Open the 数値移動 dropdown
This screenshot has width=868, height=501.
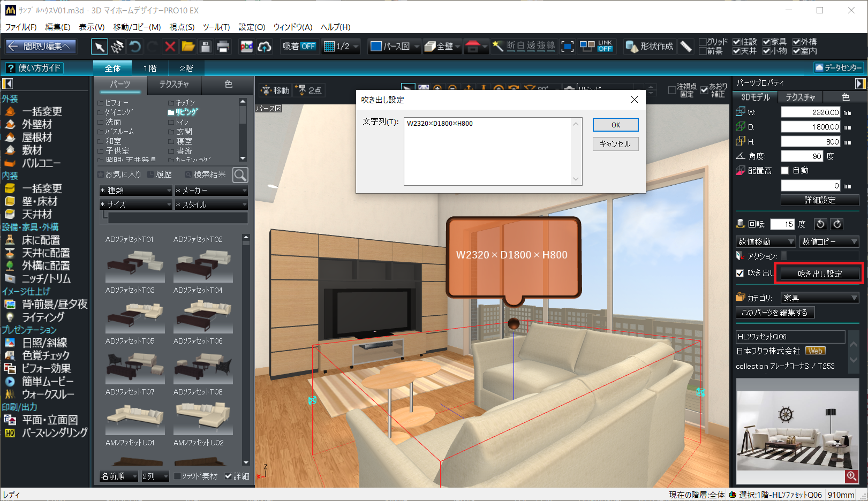pyautogui.click(x=765, y=241)
